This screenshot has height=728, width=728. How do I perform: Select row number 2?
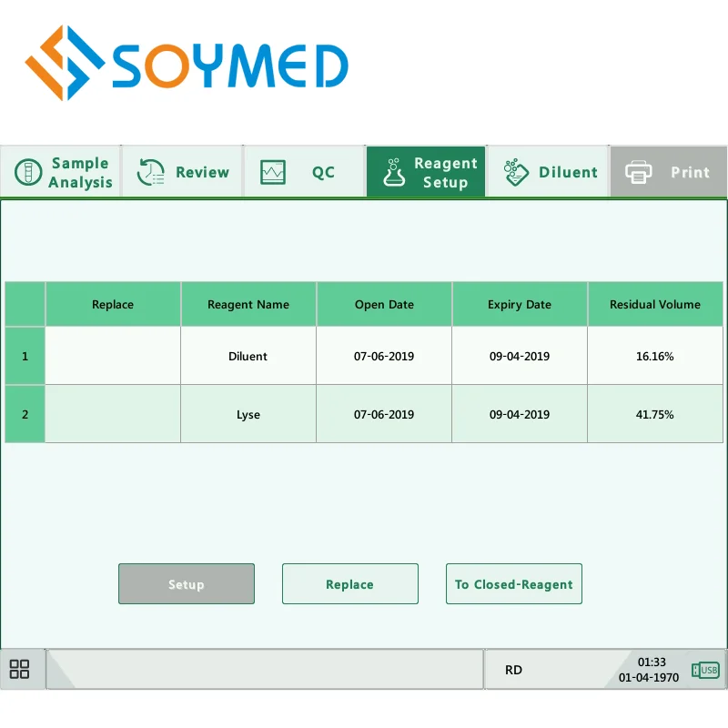pos(25,414)
